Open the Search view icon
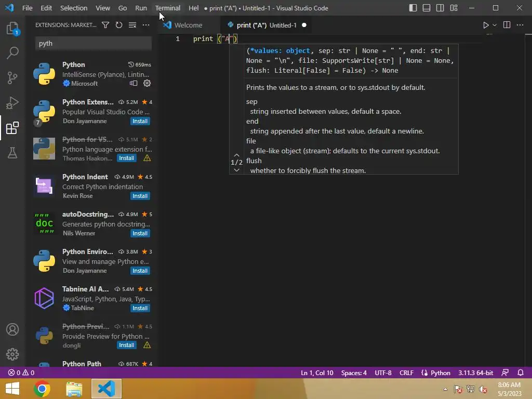532x399 pixels. (x=12, y=53)
